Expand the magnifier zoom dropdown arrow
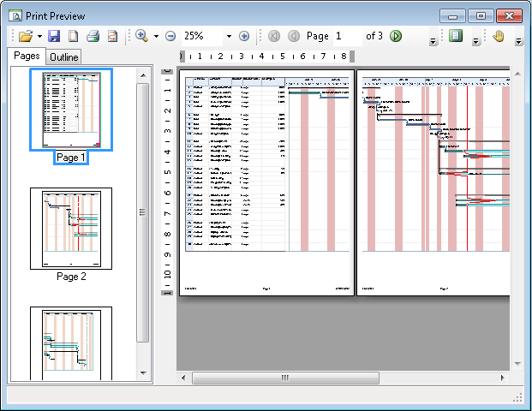This screenshot has height=411, width=532. pyautogui.click(x=156, y=36)
